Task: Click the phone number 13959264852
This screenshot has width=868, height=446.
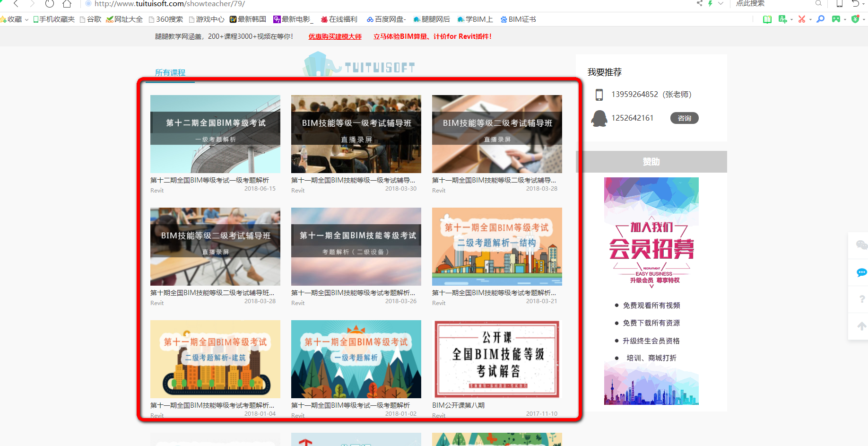Action: click(x=634, y=95)
